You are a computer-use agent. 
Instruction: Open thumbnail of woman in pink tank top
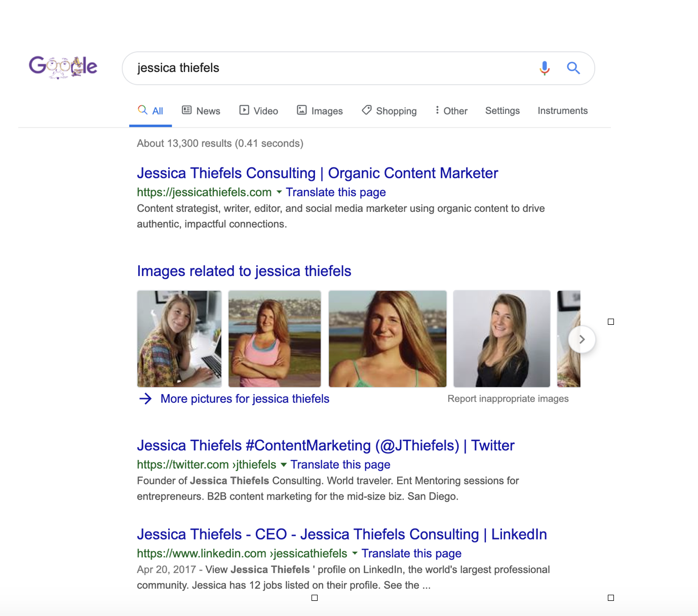(275, 339)
